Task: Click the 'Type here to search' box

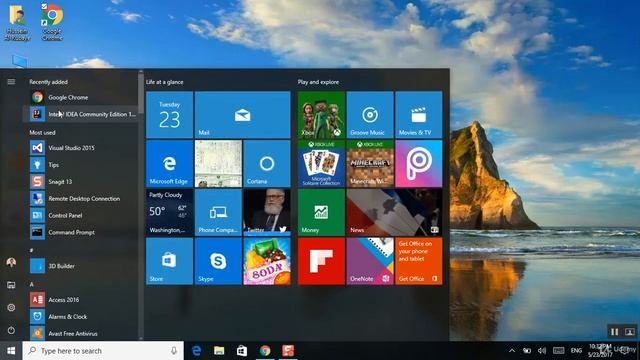Action: point(103,351)
